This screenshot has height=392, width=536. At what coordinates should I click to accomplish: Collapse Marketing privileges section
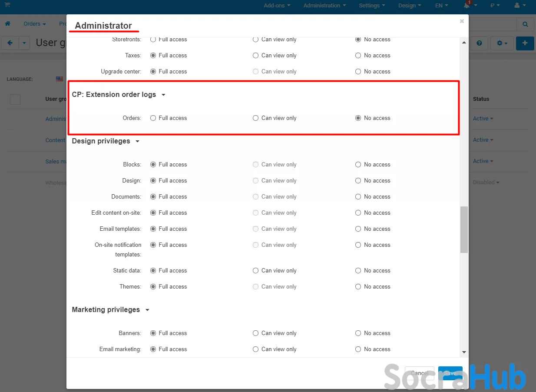[110, 310]
